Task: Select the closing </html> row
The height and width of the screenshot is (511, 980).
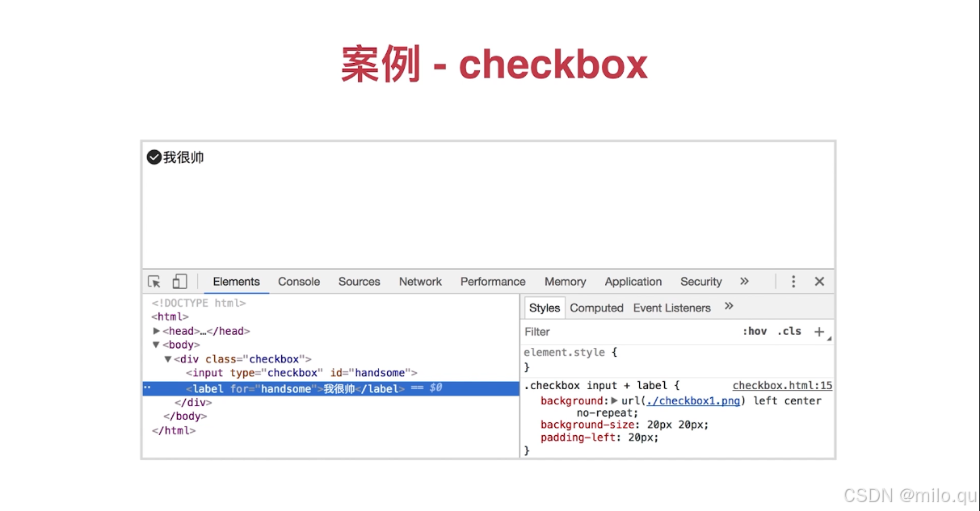Action: [174, 430]
